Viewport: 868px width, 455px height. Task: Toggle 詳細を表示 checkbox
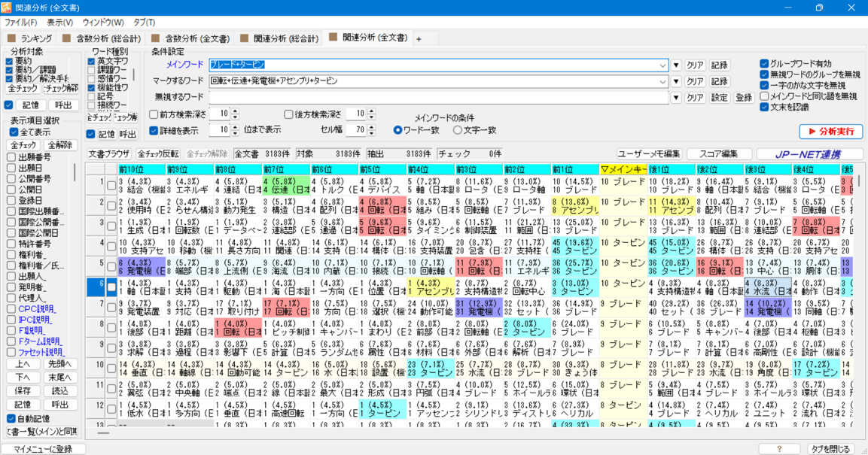pyautogui.click(x=154, y=130)
